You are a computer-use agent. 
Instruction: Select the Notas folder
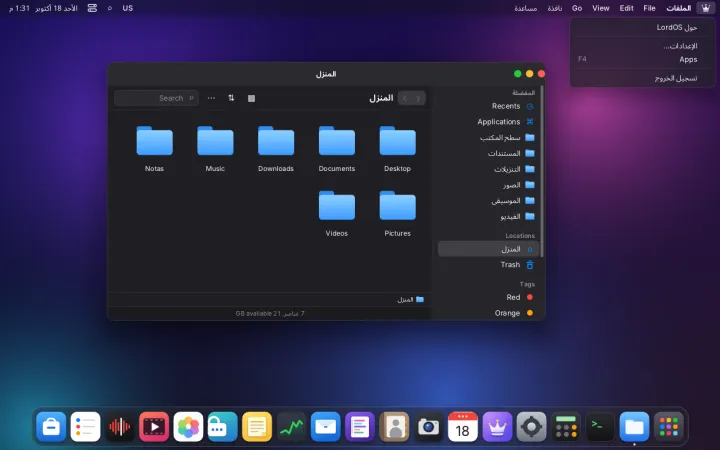154,149
